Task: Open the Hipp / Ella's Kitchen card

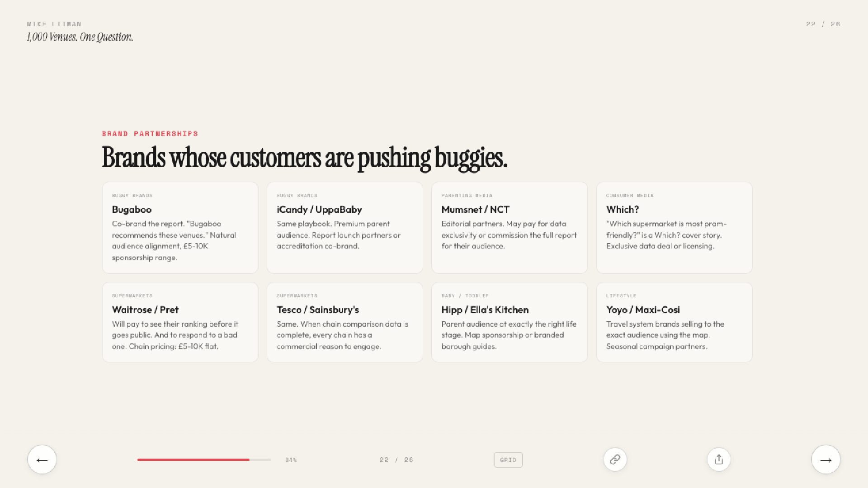Action: coord(509,322)
